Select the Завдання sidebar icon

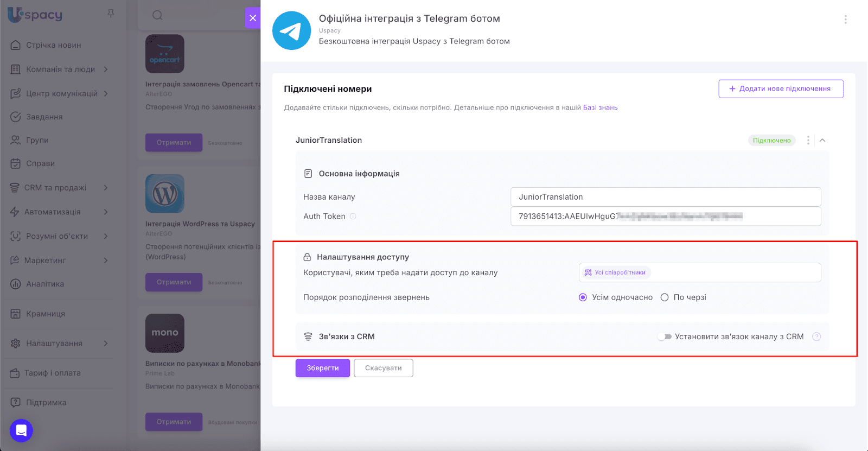tap(15, 117)
